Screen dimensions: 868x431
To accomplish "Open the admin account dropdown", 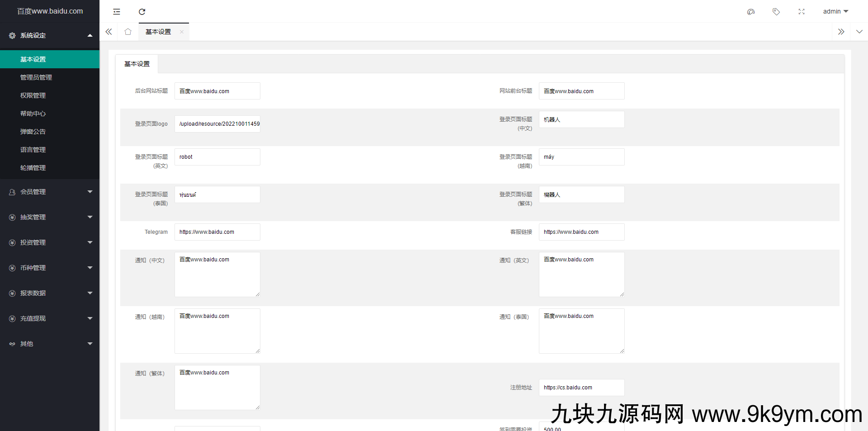I will pyautogui.click(x=835, y=11).
